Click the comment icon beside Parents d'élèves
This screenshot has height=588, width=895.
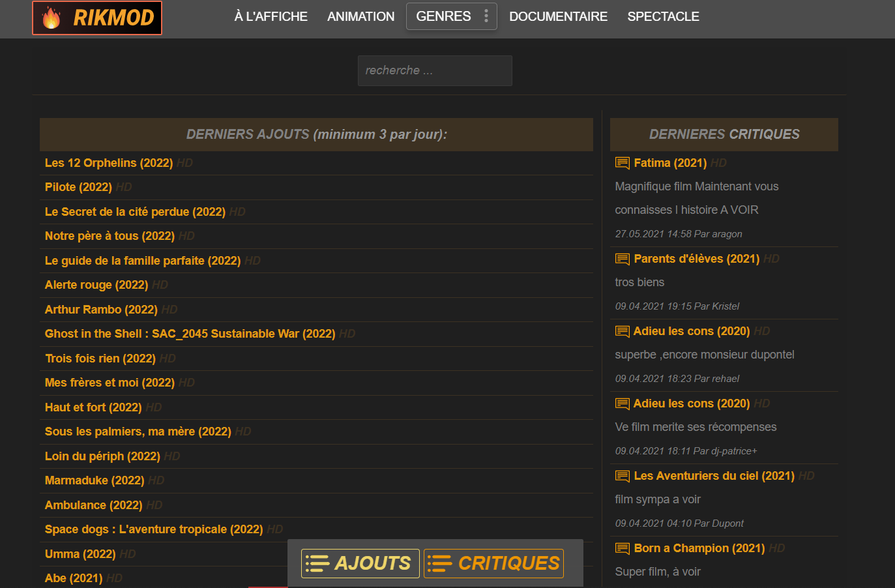point(623,259)
